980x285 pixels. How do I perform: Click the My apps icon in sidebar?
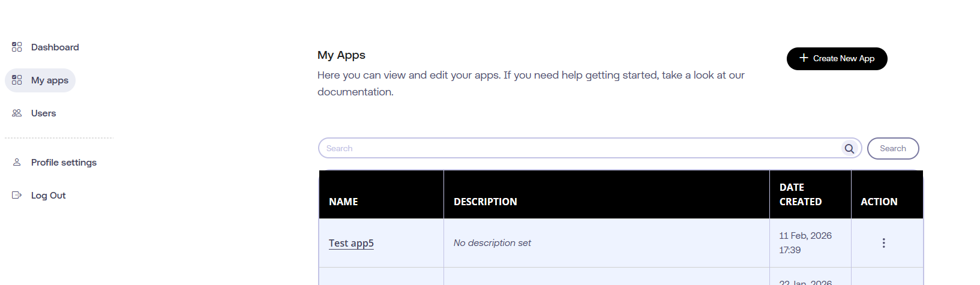coord(17,80)
